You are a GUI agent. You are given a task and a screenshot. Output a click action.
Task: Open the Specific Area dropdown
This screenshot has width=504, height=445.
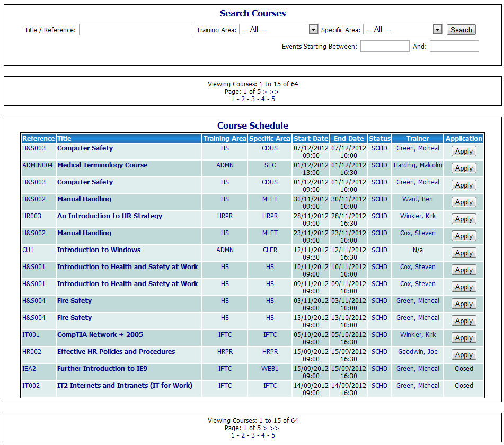coord(402,30)
